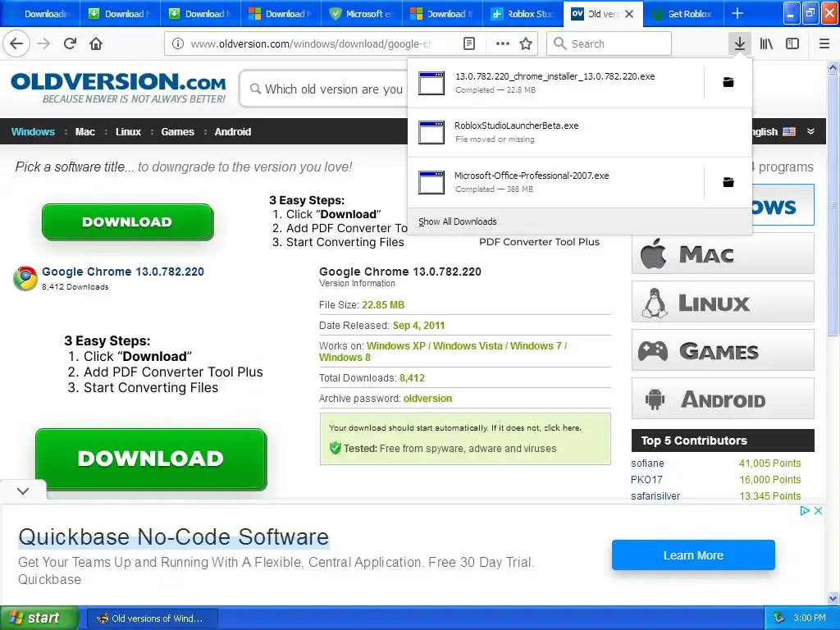Click the large lower DOWNLOAD button
This screenshot has height=630, width=840.
pos(151,459)
